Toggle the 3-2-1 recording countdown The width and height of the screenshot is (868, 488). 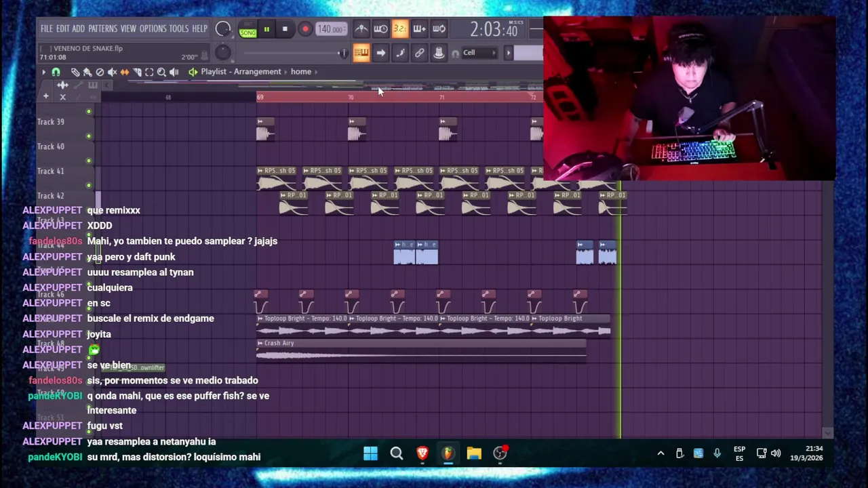pos(400,29)
